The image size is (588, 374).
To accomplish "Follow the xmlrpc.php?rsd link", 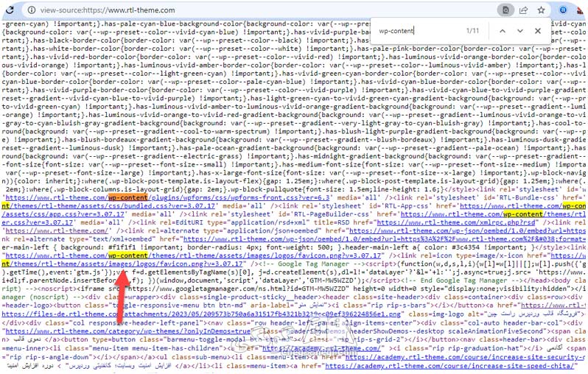I will 456,222.
